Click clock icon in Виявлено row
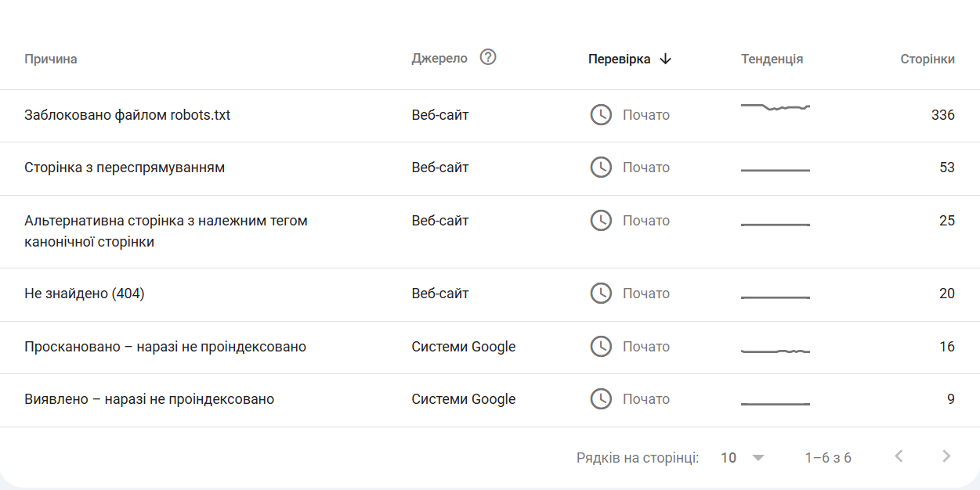Image resolution: width=980 pixels, height=490 pixels. pos(601,399)
